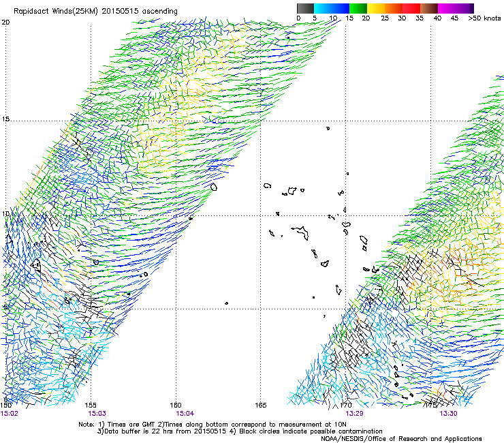Click the gray 0–5 knot legend swatch
This screenshot has width=504, height=443.
pyautogui.click(x=305, y=8)
